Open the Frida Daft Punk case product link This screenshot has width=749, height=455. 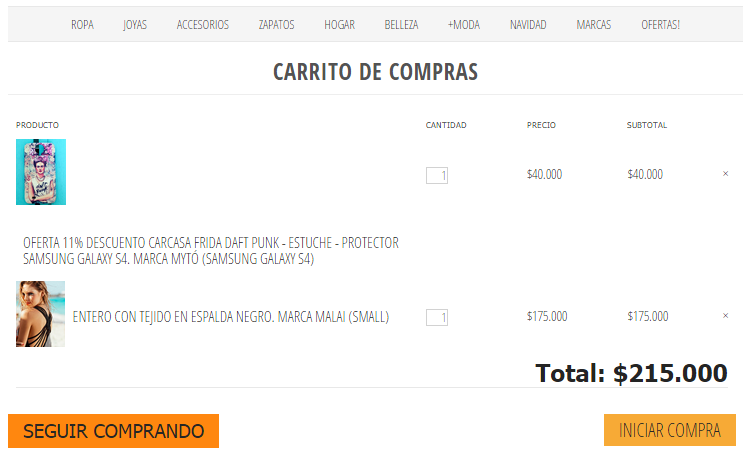211,251
